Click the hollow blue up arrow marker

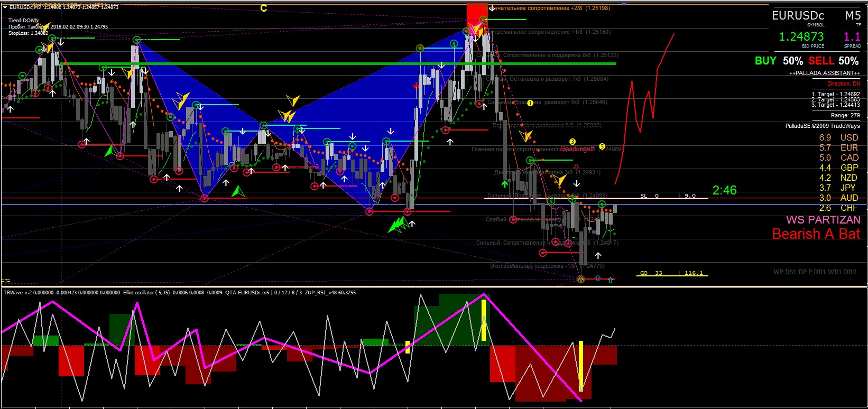point(598,278)
